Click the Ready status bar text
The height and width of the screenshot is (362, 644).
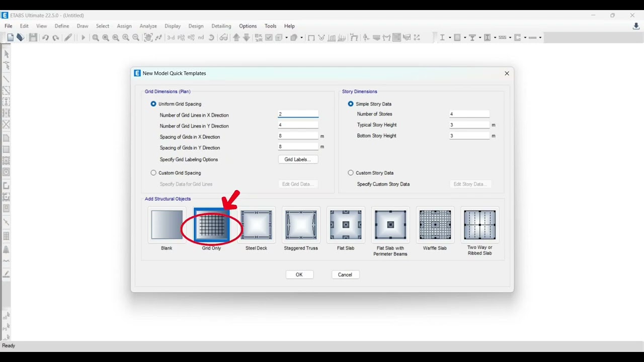(x=9, y=346)
